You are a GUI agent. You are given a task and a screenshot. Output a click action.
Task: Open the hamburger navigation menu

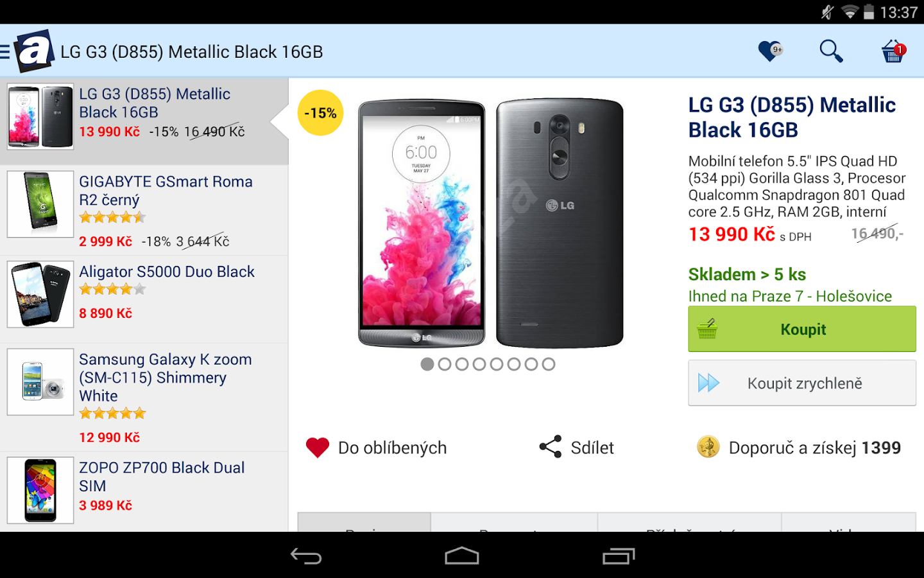tap(5, 51)
